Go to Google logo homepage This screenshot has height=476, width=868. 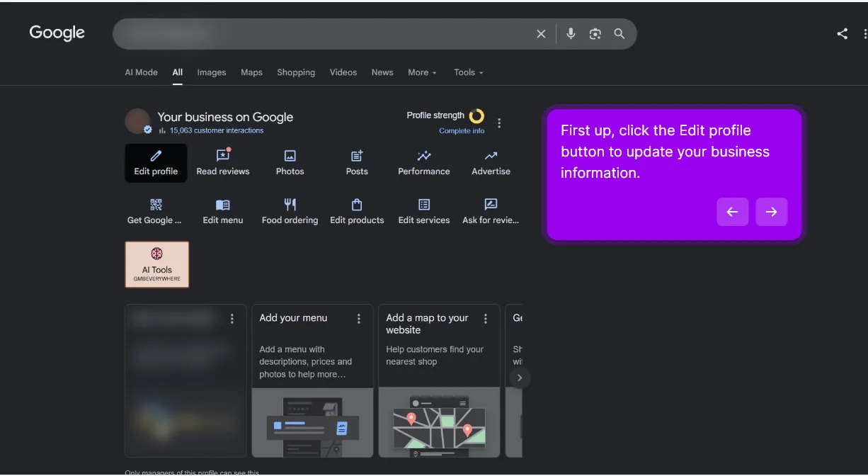(57, 33)
